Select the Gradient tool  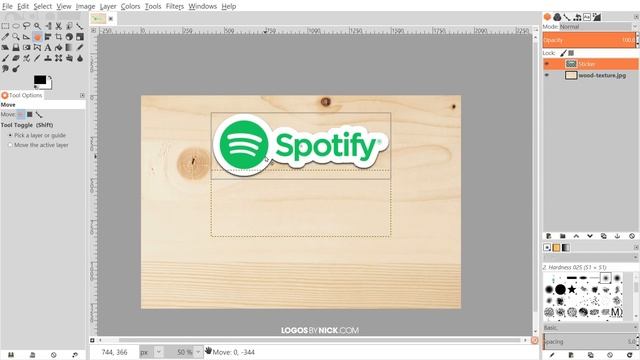pos(69,47)
